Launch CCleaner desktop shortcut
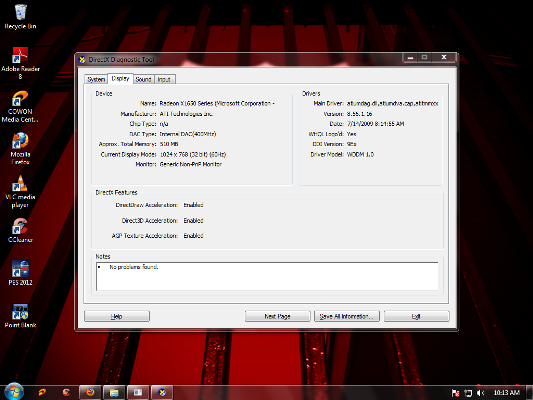Image resolution: width=533 pixels, height=400 pixels. pyautogui.click(x=20, y=230)
